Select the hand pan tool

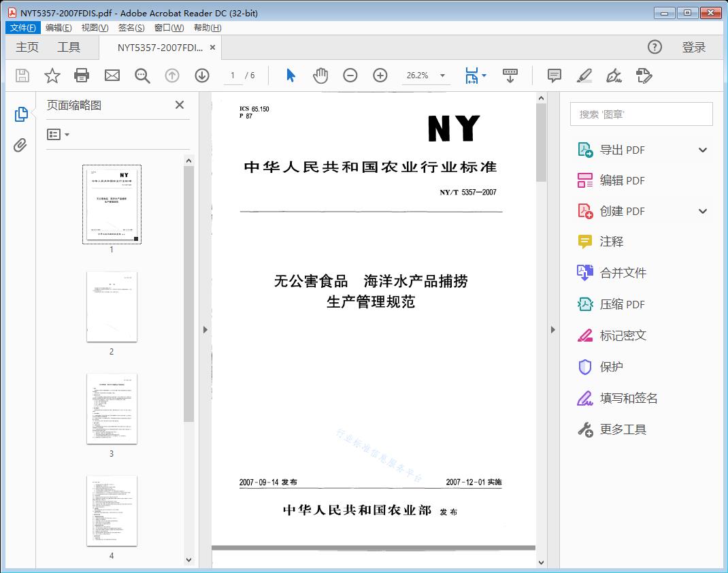[x=320, y=76]
